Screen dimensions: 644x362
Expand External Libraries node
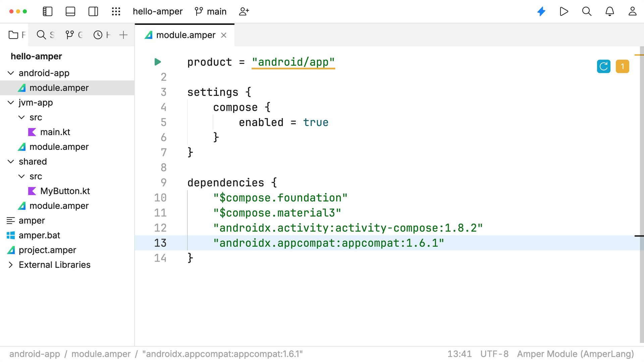tap(11, 265)
